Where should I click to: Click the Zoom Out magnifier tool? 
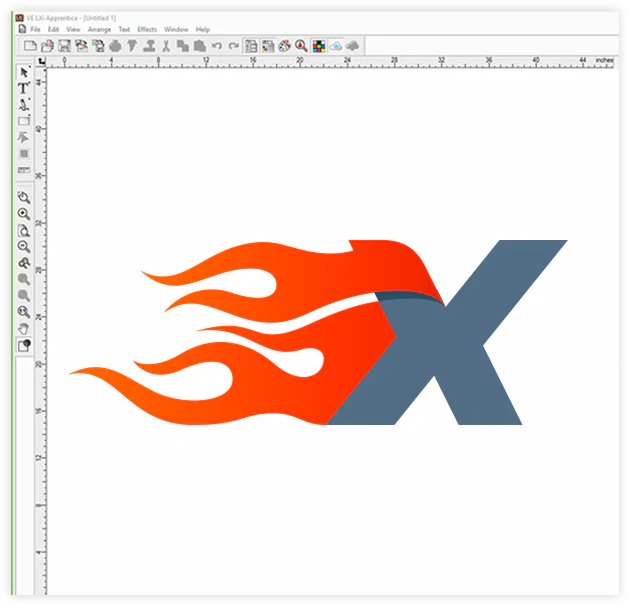(24, 246)
